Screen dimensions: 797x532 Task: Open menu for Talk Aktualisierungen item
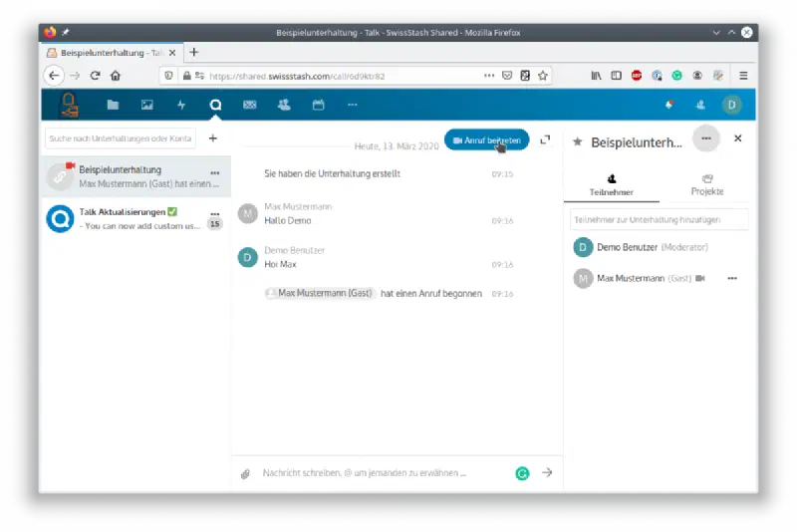pos(215,213)
